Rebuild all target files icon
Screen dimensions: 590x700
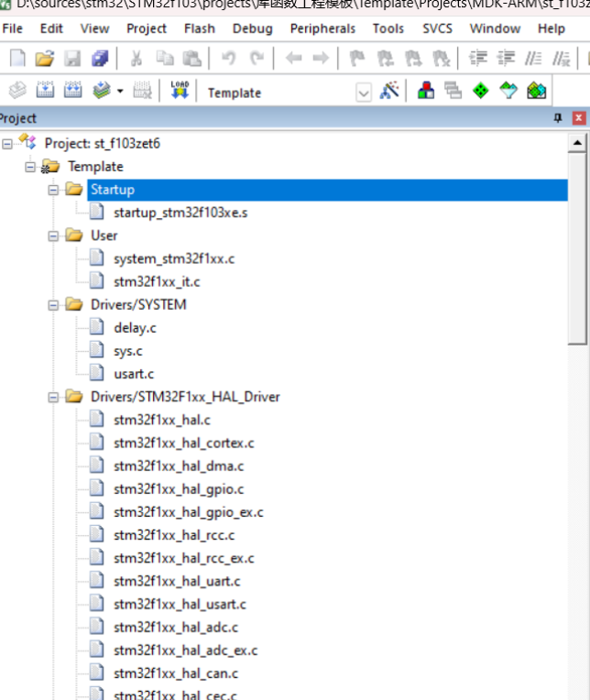[x=73, y=91]
